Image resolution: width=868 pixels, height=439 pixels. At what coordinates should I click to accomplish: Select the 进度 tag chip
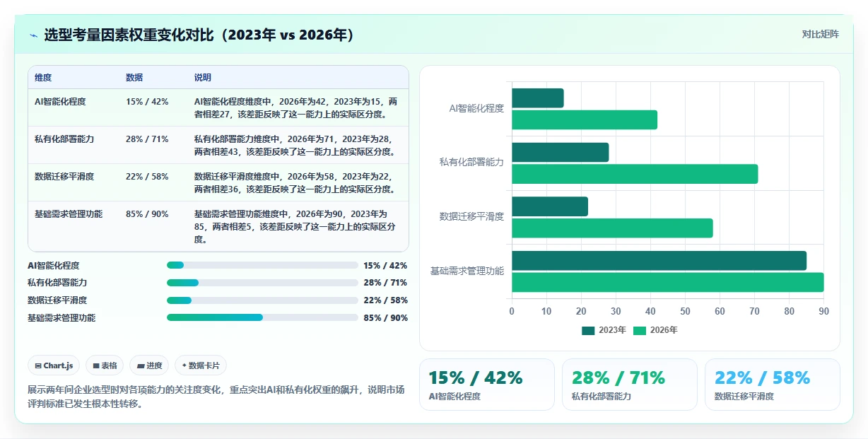click(x=149, y=365)
